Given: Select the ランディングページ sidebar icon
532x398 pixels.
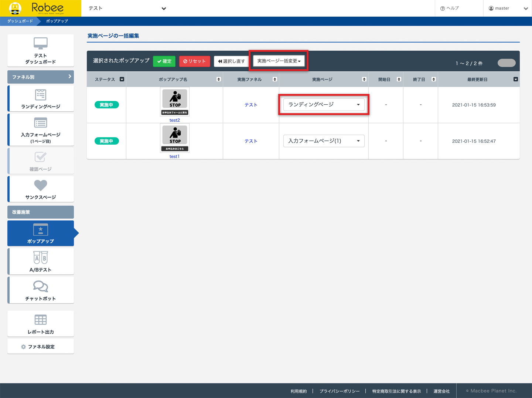Looking at the screenshot, I should point(41,95).
